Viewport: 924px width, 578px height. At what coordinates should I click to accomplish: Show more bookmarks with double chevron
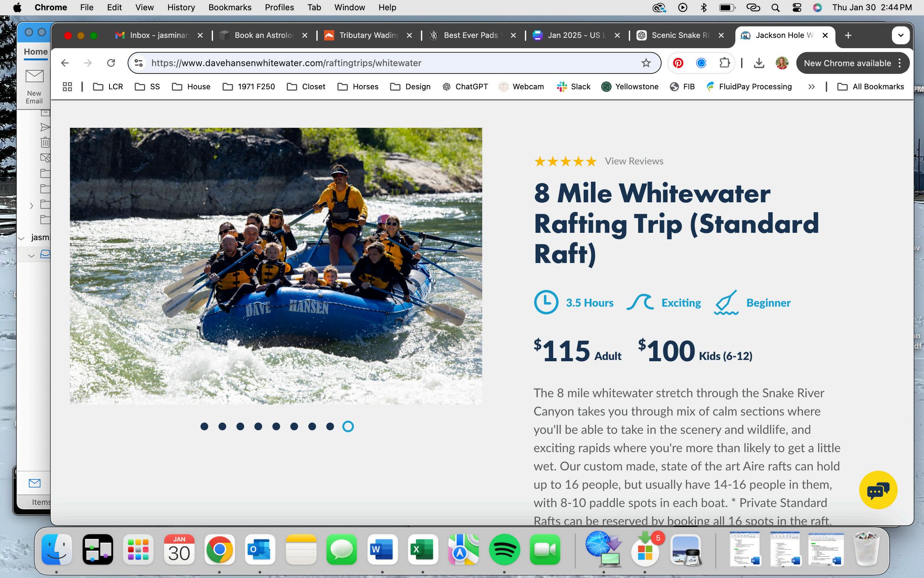[811, 87]
